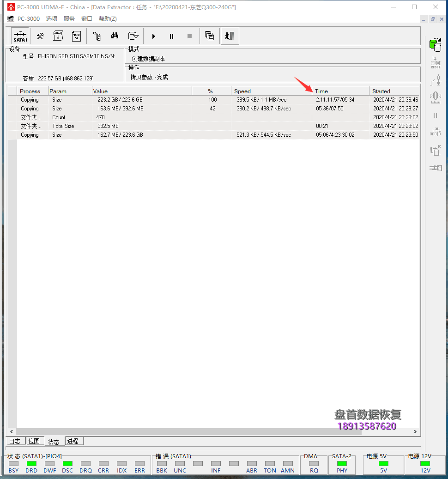Select the row with value 163.6 MB/ 392.6 MB

(x=214, y=109)
